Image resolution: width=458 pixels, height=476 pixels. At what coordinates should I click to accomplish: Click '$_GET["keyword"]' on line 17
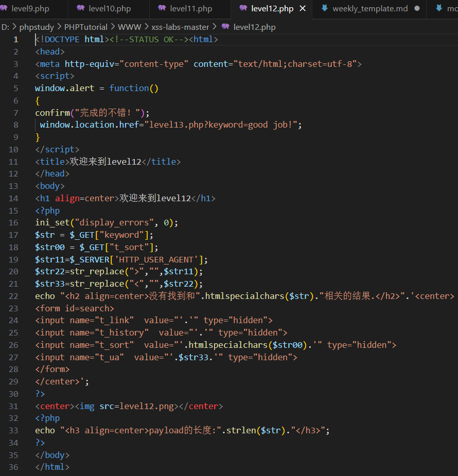(109, 235)
